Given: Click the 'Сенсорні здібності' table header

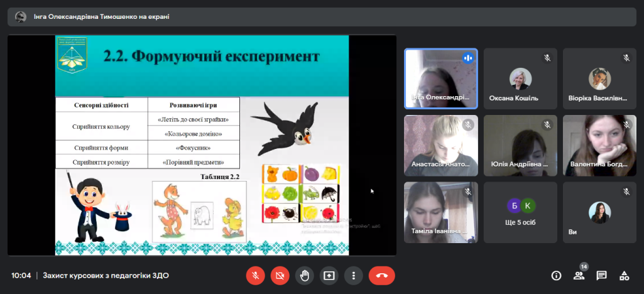Looking at the screenshot, I should tap(101, 105).
